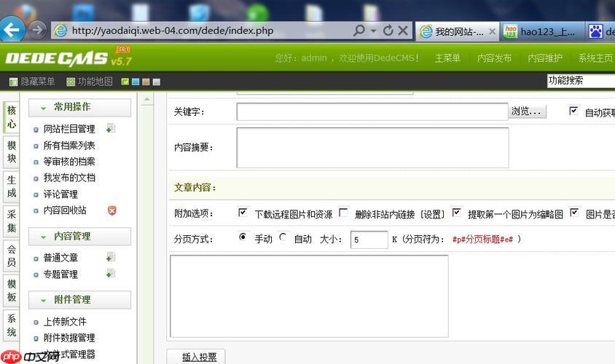Viewport: 615px width, 364px height.
Task: Open 内容回收站
Action: click(65, 210)
